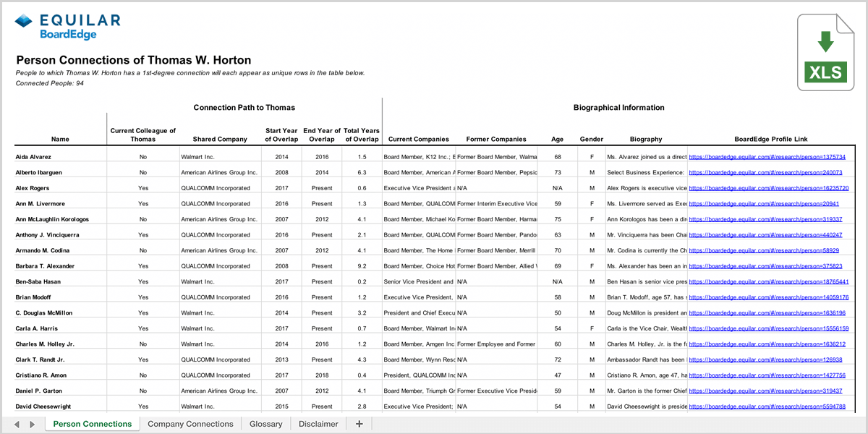
Task: Click the Connection Path to Thomas heading
Action: point(244,108)
